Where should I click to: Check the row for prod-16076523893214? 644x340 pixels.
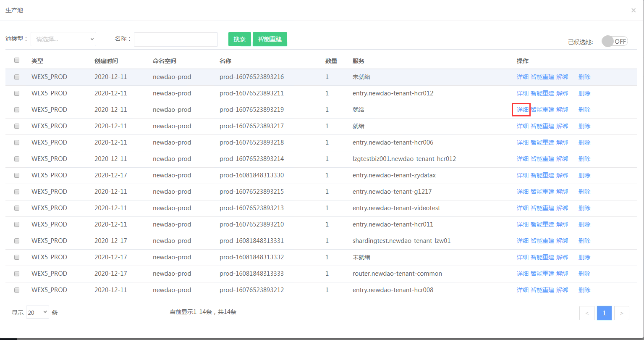(17, 159)
